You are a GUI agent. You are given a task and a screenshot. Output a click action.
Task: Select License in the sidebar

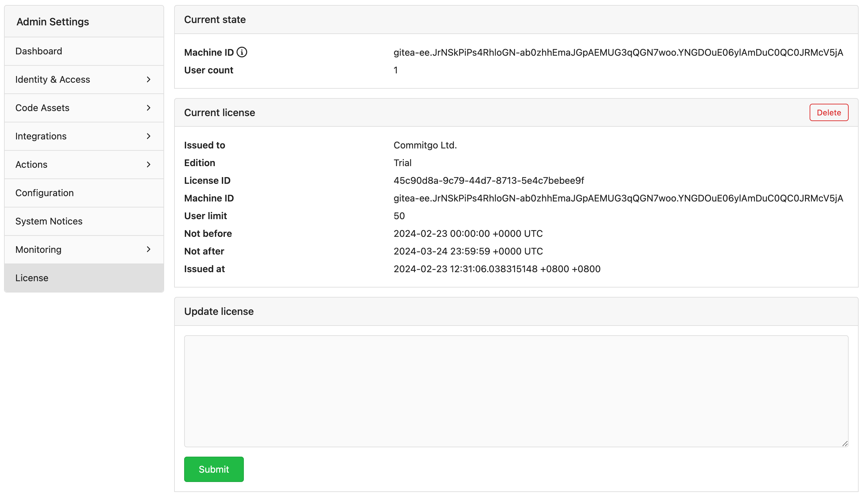point(32,278)
